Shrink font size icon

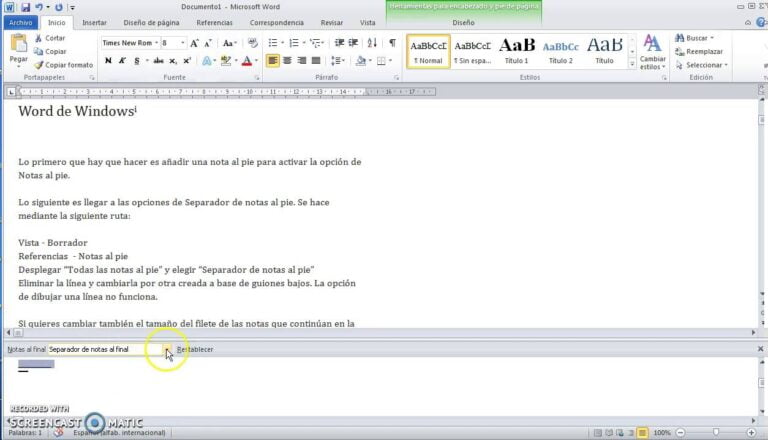point(208,43)
